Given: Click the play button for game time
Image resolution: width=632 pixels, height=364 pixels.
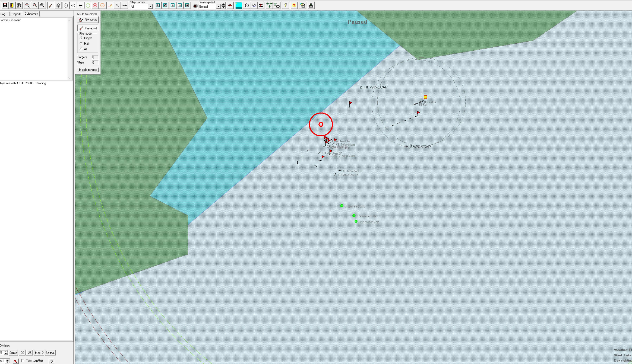Looking at the screenshot, I should coord(158,5).
